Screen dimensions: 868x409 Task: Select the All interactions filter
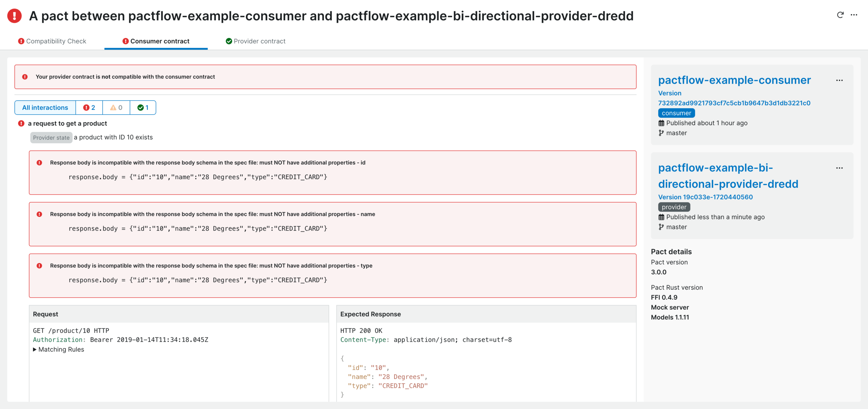(x=45, y=108)
